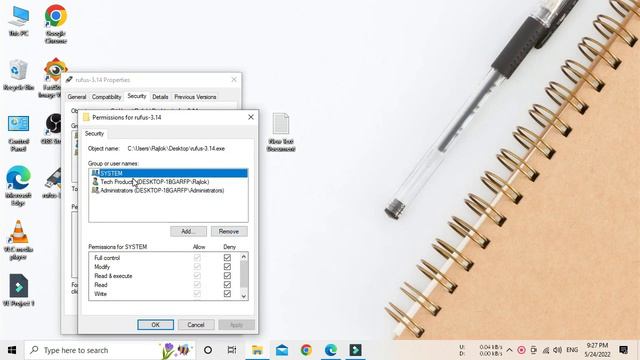Open This PC desktop icon
Screen dimensions: 640x360
pyautogui.click(x=19, y=22)
